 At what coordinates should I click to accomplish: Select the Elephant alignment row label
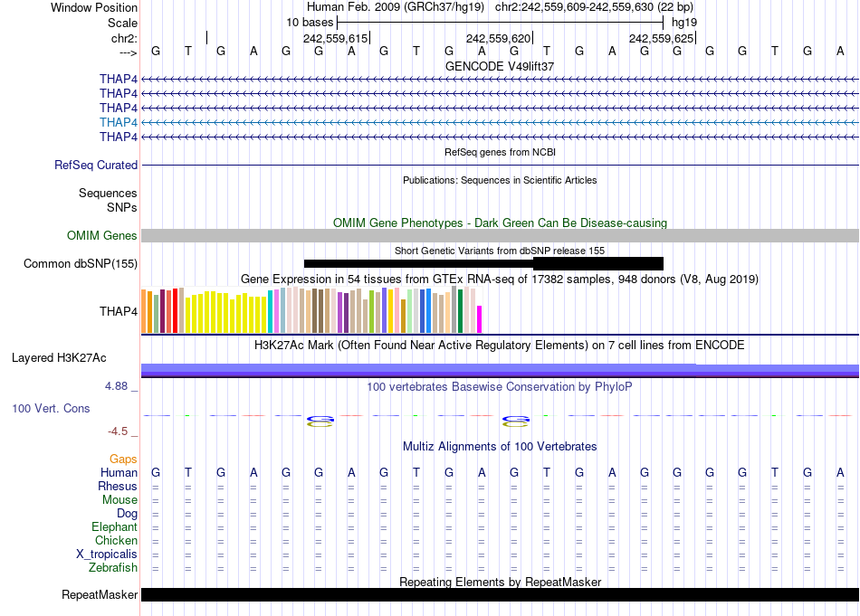pyautogui.click(x=115, y=526)
